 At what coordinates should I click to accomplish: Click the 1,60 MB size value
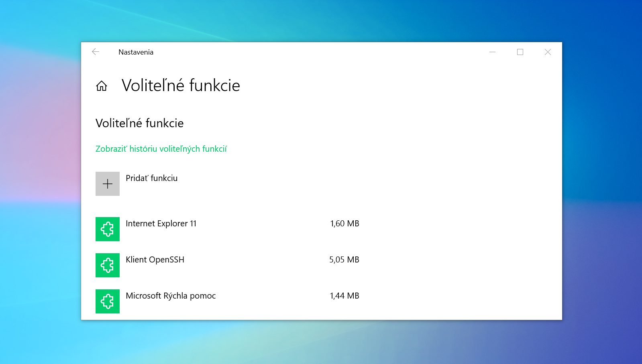(344, 224)
